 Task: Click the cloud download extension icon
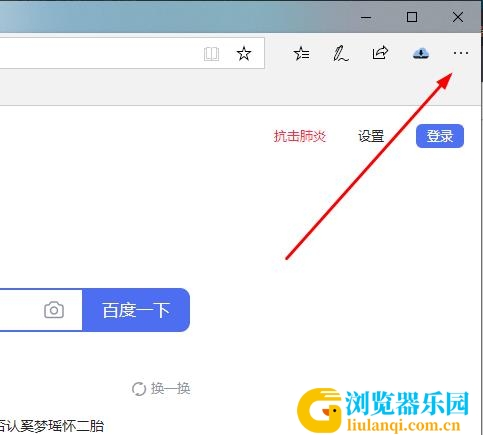(421, 53)
